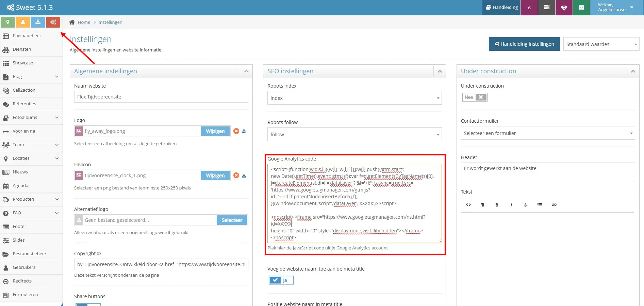Toggle the Under construction Nee switch
644x306 pixels.
[x=475, y=97]
